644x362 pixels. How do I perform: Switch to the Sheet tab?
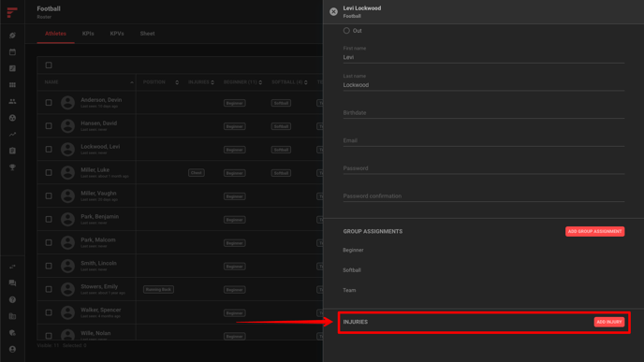148,34
